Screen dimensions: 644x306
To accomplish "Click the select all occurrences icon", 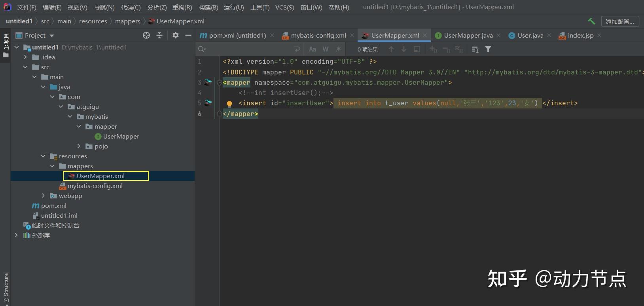I will (x=417, y=49).
